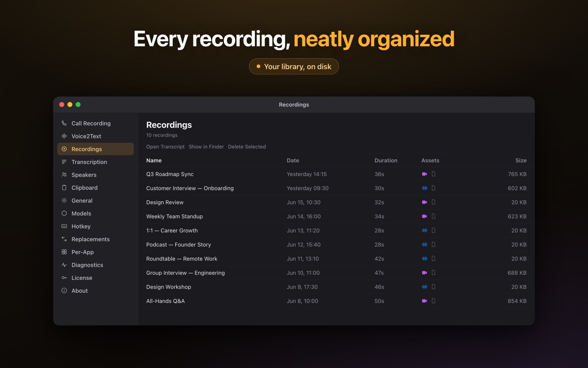The width and height of the screenshot is (588, 368).
Task: Click the 765 KB size value
Action: (517, 174)
